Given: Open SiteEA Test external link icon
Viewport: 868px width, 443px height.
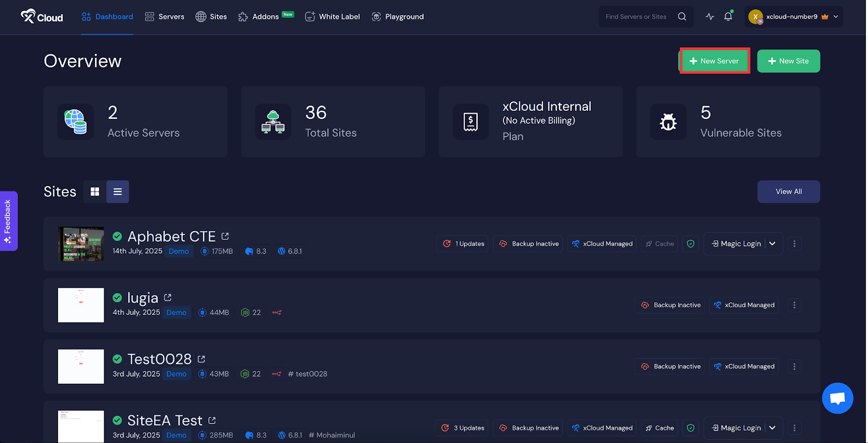Looking at the screenshot, I should tap(212, 420).
